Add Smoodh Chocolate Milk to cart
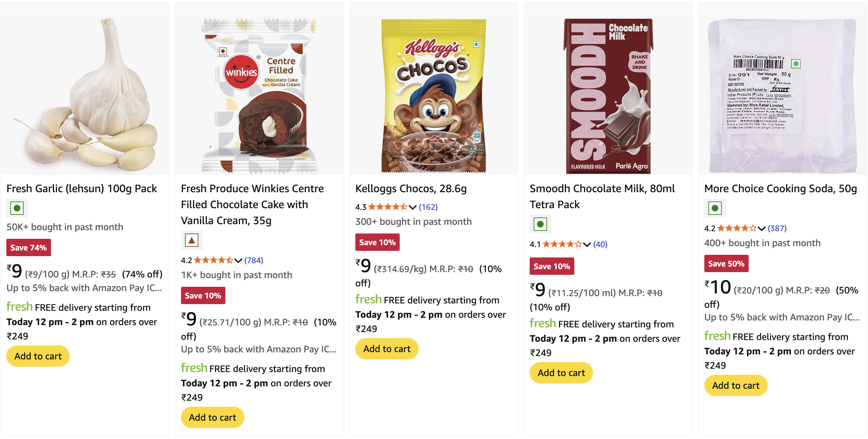The height and width of the screenshot is (439, 868). pyautogui.click(x=561, y=372)
